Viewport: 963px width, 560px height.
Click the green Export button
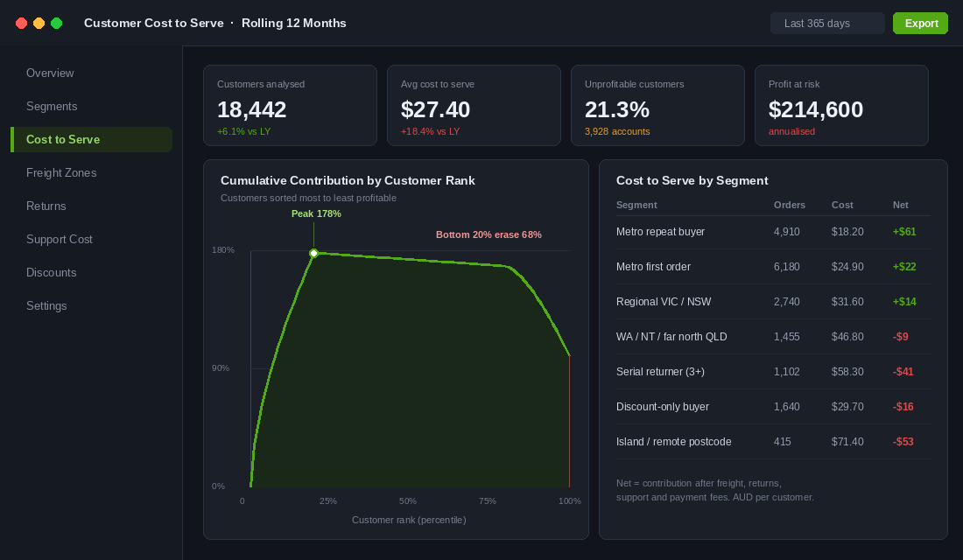(x=921, y=24)
